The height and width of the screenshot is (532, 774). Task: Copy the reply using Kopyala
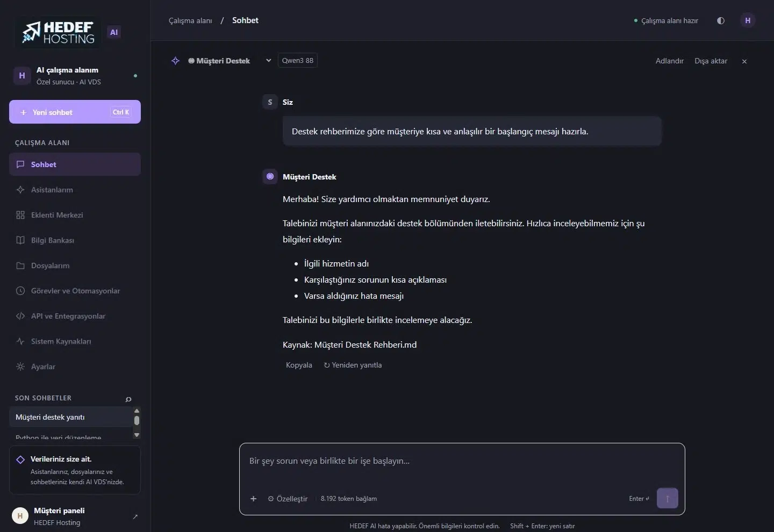click(x=299, y=365)
